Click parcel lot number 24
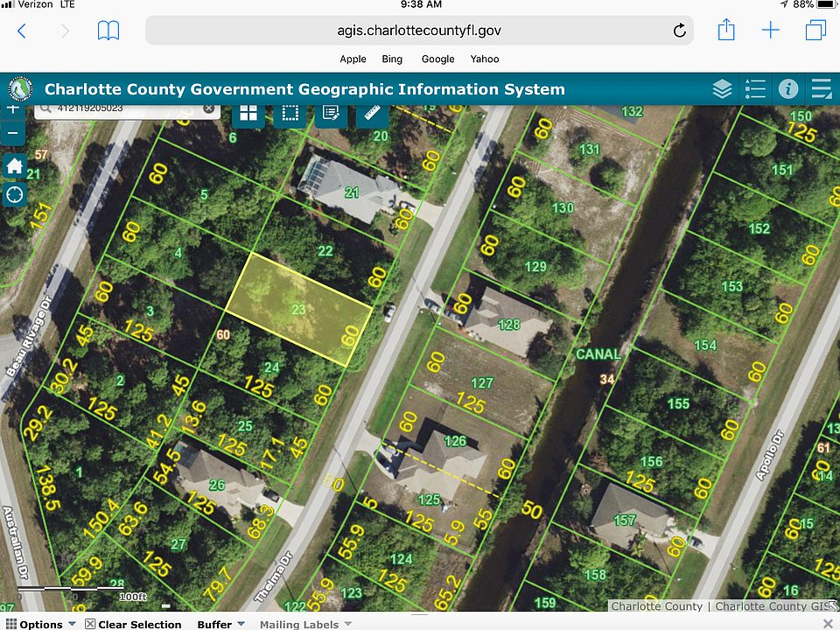The image size is (840, 630). (271, 367)
